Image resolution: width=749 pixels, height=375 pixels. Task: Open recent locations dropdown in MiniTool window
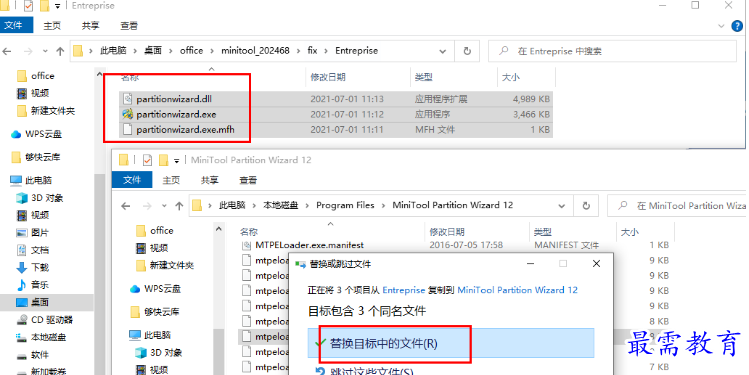(164, 206)
